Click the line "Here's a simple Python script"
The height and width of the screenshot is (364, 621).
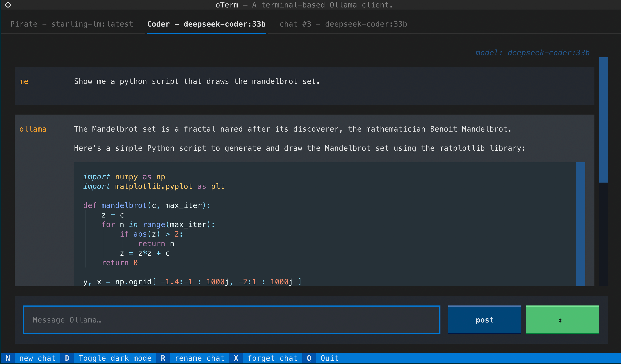(300, 148)
